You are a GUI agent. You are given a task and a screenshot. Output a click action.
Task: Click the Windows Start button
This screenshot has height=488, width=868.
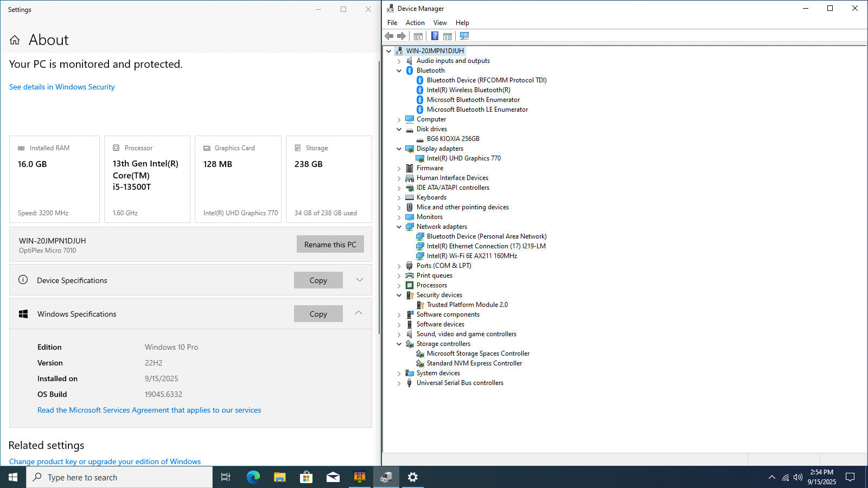(x=13, y=477)
